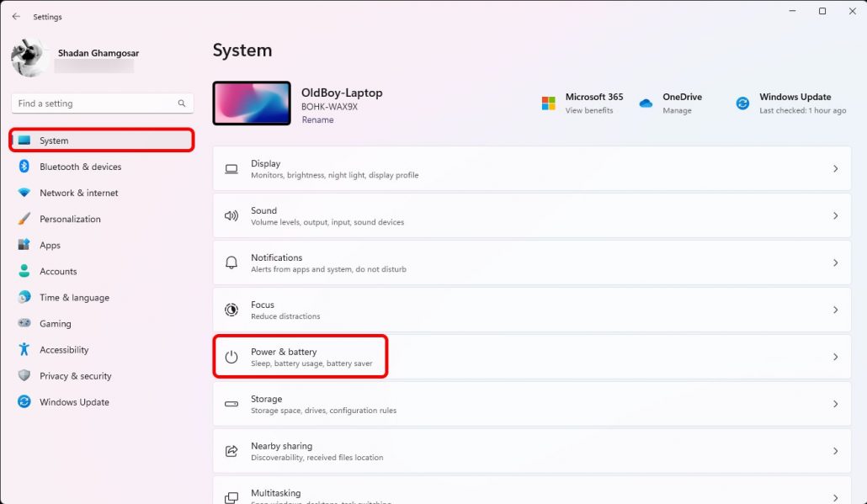Click the Bluetooth & devices sidebar icon
Viewport: 867px width, 504px height.
click(x=24, y=167)
